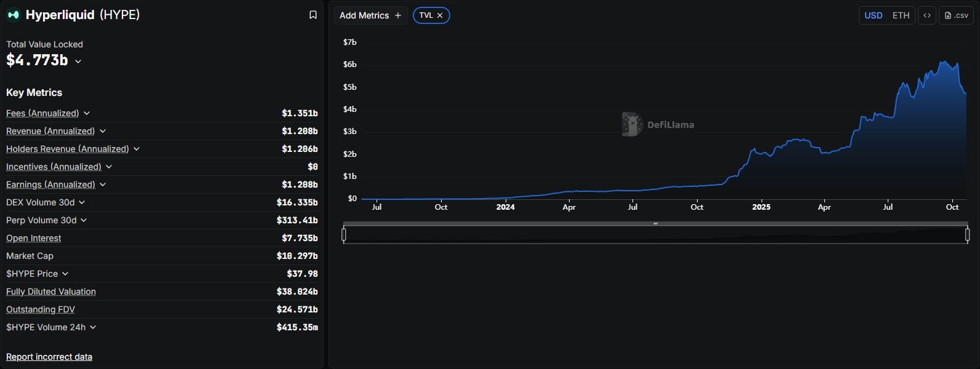Click the bookmark icon next to Hyperliquid
This screenshot has height=369, width=980.
[x=313, y=15]
